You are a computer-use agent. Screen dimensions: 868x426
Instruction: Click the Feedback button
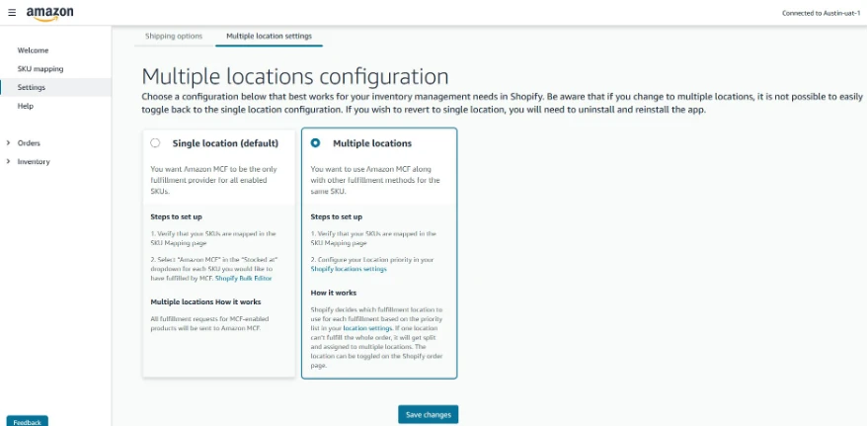click(x=28, y=421)
